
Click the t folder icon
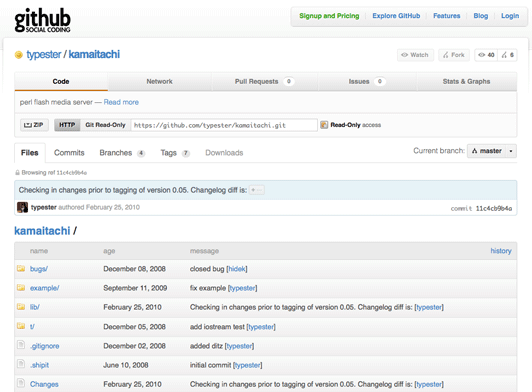click(21, 326)
